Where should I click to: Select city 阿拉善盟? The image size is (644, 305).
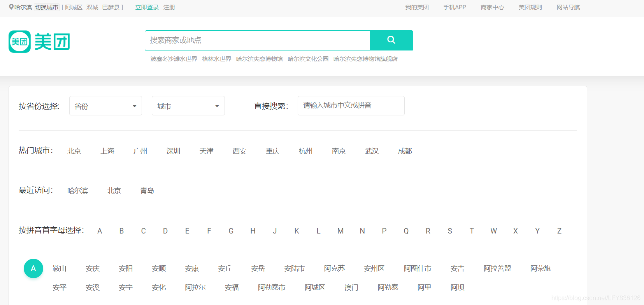[497, 268]
